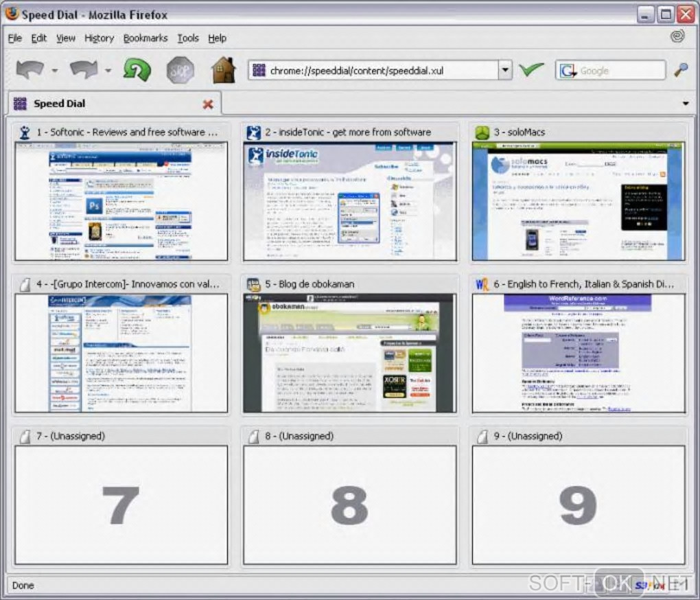Viewport: 700px width, 600px height.
Task: Click the soloMacs green favicon on dial 3
Action: point(482,132)
